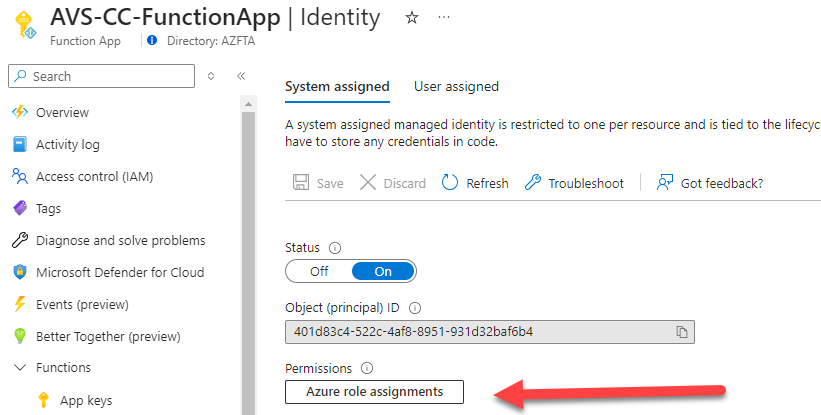Toggle expand/collapse all menu groups
This screenshot has width=821, height=415.
click(x=210, y=76)
